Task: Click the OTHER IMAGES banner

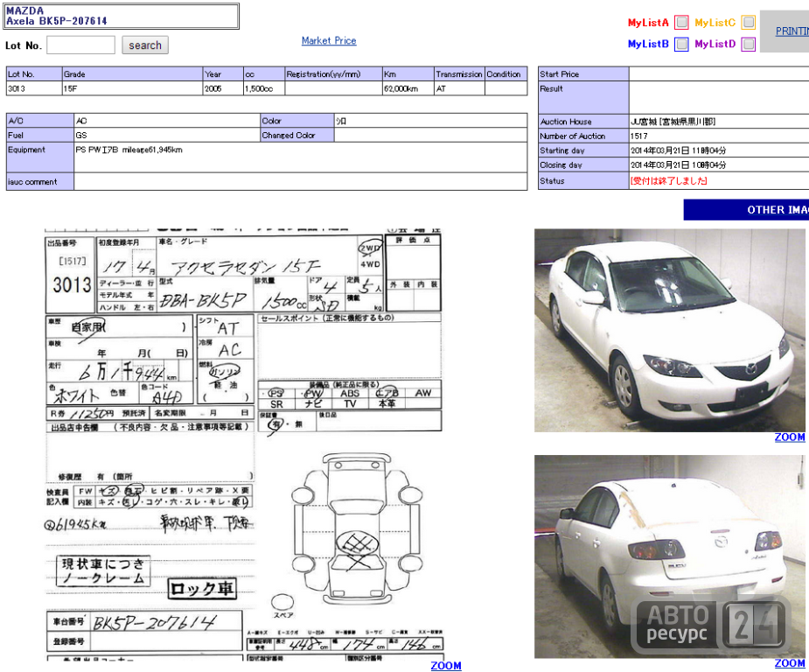Action: (x=746, y=209)
